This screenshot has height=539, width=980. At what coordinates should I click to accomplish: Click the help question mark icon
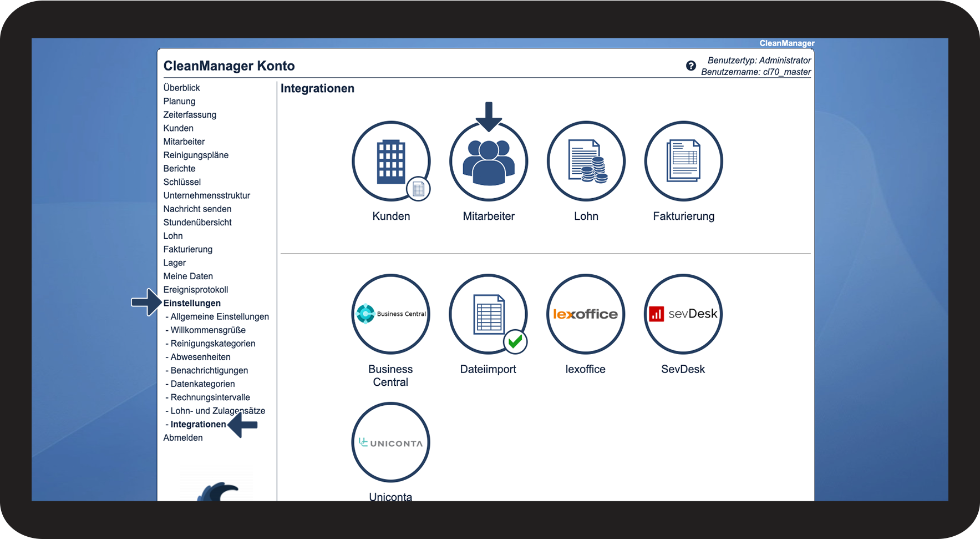pyautogui.click(x=690, y=66)
